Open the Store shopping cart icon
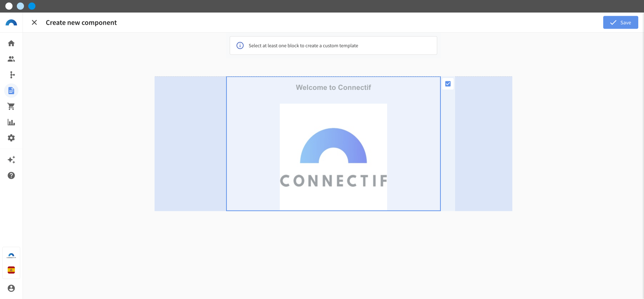Viewport: 644px width, 299px height. click(x=11, y=106)
